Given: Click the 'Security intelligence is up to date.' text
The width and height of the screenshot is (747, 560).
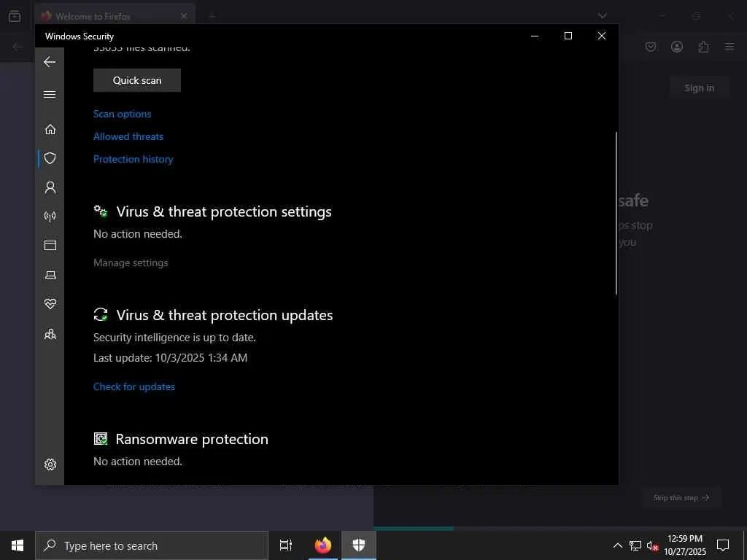Looking at the screenshot, I should [174, 338].
